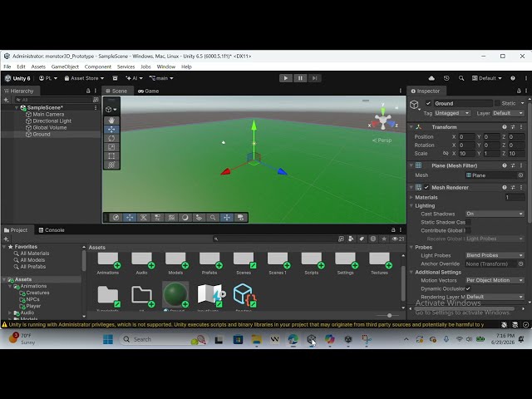Select Main Camera in Hierarchy
Screen dimensions: 532x399
pyautogui.click(x=48, y=115)
